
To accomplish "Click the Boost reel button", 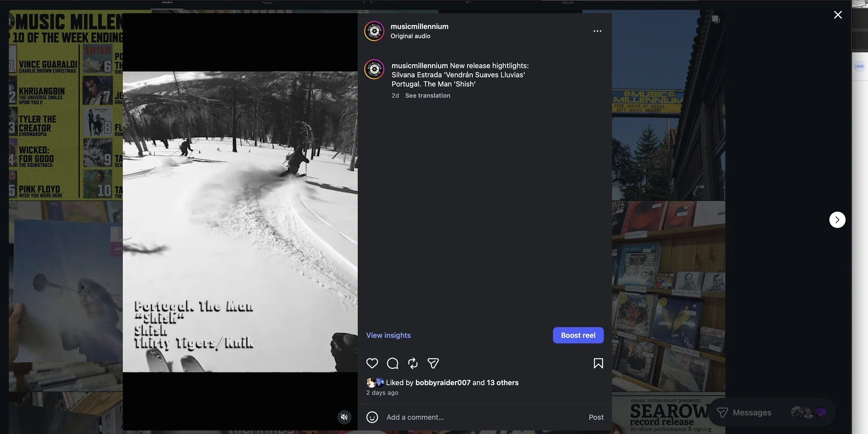I will click(x=578, y=335).
